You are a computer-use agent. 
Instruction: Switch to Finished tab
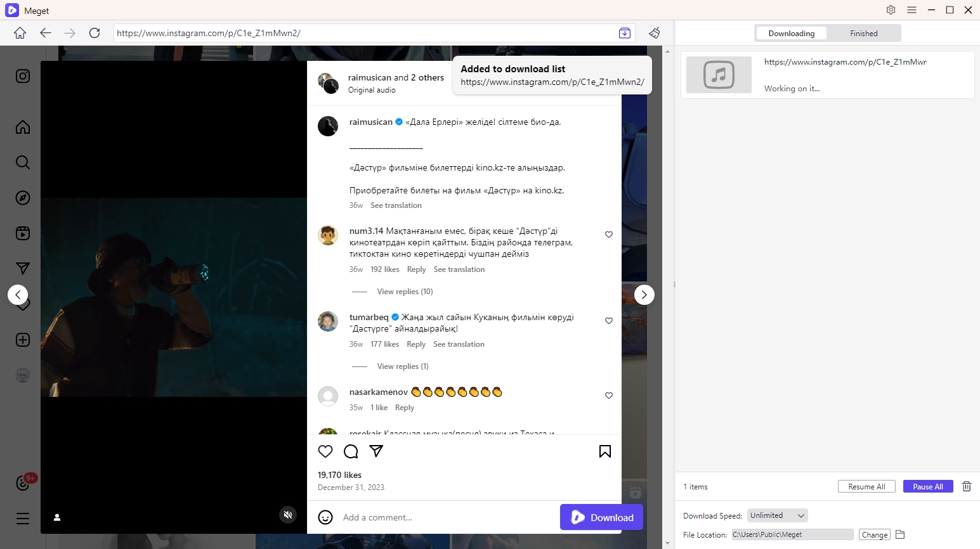[x=864, y=34]
